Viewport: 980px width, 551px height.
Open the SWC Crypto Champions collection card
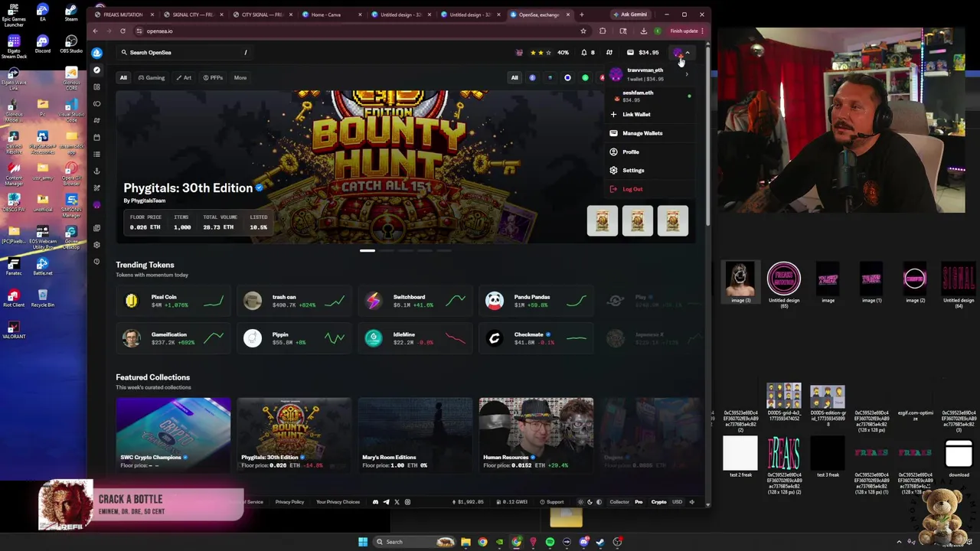(x=173, y=435)
